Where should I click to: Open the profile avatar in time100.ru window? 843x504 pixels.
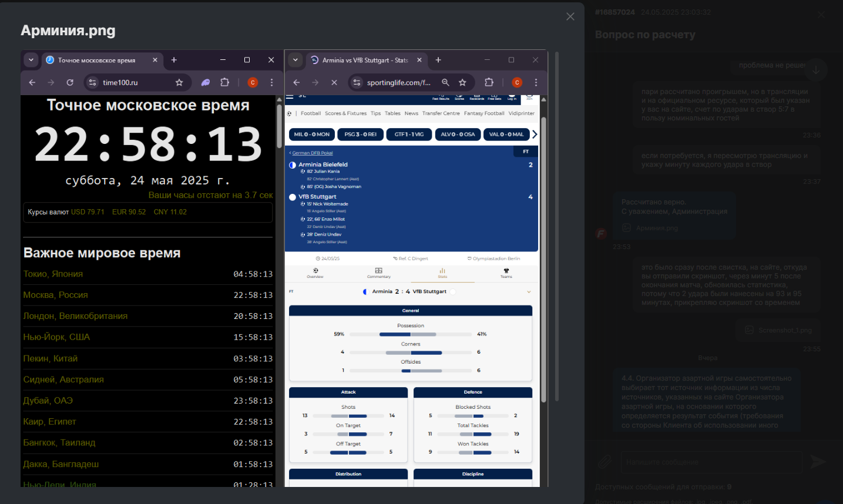click(x=253, y=83)
